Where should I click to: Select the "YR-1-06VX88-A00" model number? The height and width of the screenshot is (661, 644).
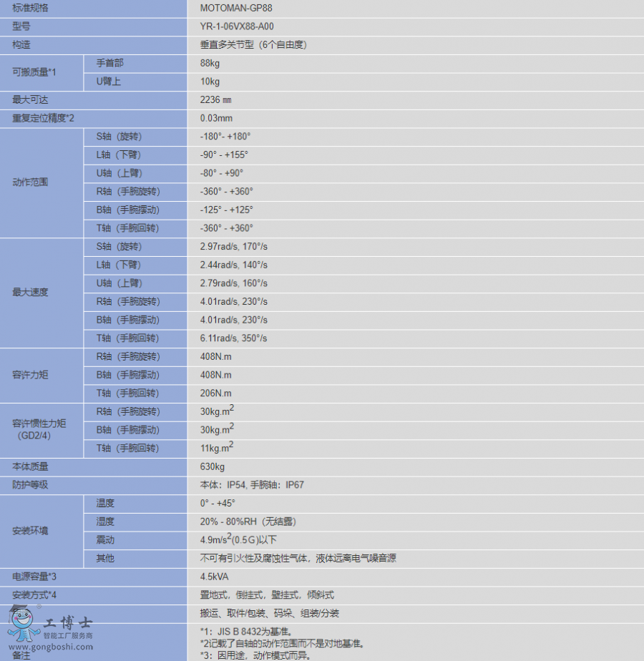[237, 26]
